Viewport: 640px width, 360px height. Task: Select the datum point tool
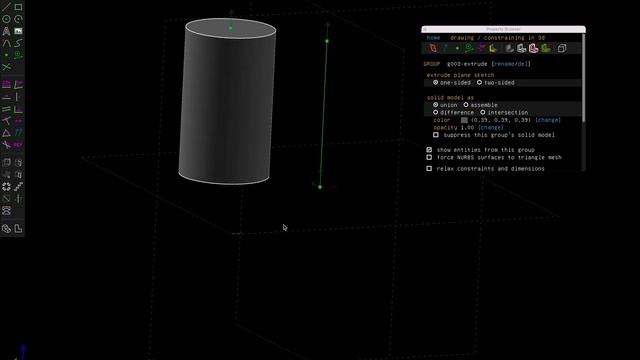[6, 55]
